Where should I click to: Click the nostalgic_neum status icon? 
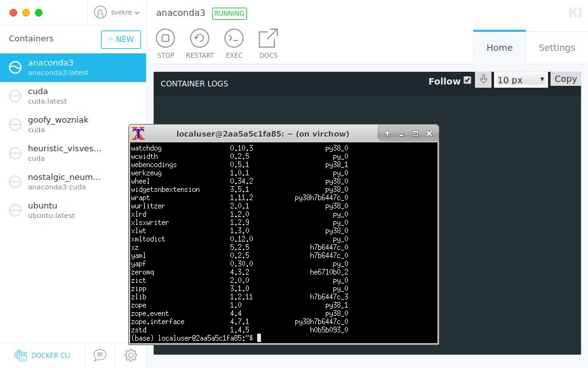click(15, 182)
